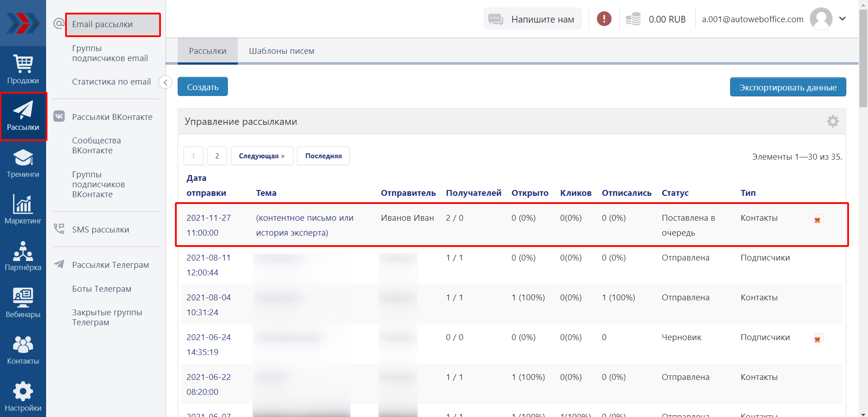Open the Вебинары section icon
Image resolution: width=868 pixels, height=417 pixels.
click(x=23, y=303)
